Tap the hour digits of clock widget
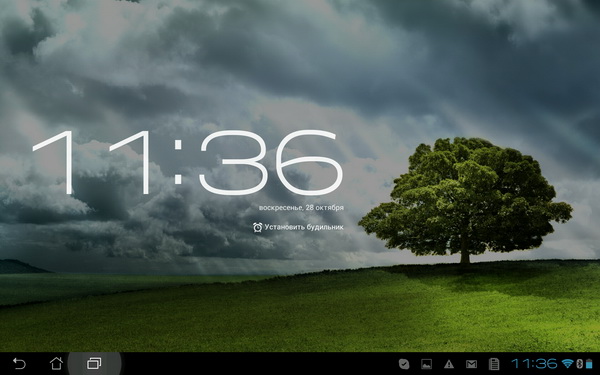The image size is (600, 375). click(91, 163)
